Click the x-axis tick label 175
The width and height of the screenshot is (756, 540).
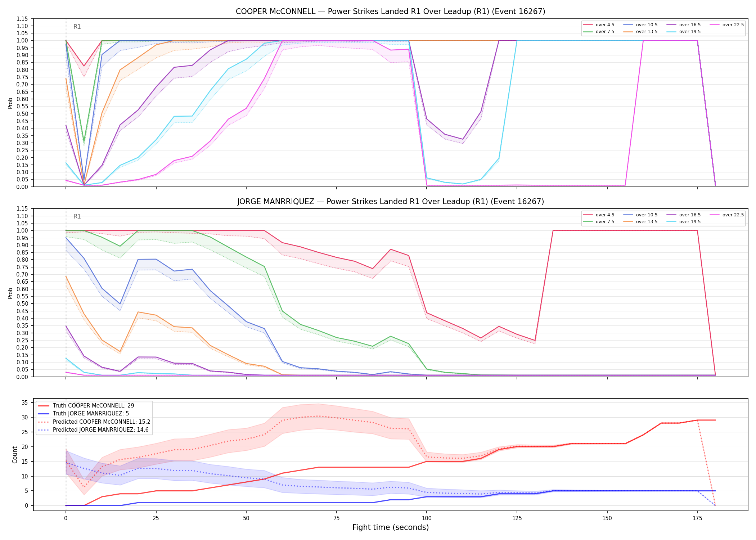coord(697,518)
